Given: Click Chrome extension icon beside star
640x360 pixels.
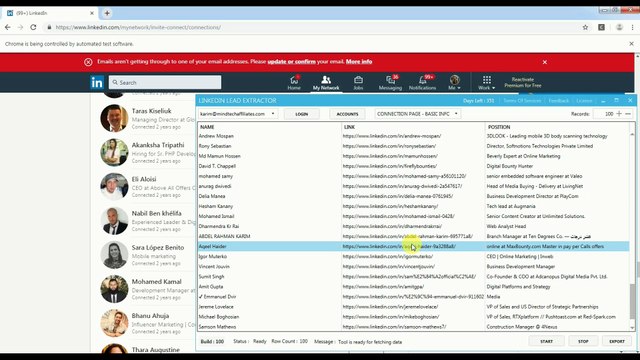Looking at the screenshot, I should coord(602,27).
